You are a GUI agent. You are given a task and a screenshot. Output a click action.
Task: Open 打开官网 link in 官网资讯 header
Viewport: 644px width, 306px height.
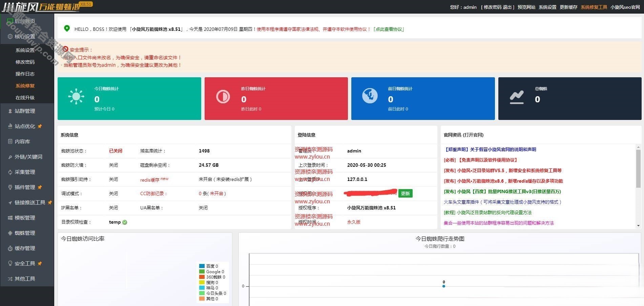[x=473, y=135]
